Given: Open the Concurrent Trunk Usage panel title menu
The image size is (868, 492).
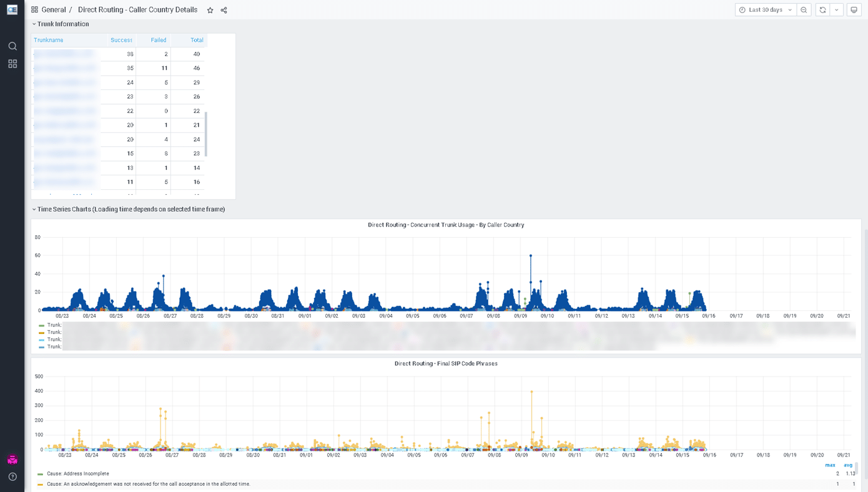Looking at the screenshot, I should coord(446,225).
